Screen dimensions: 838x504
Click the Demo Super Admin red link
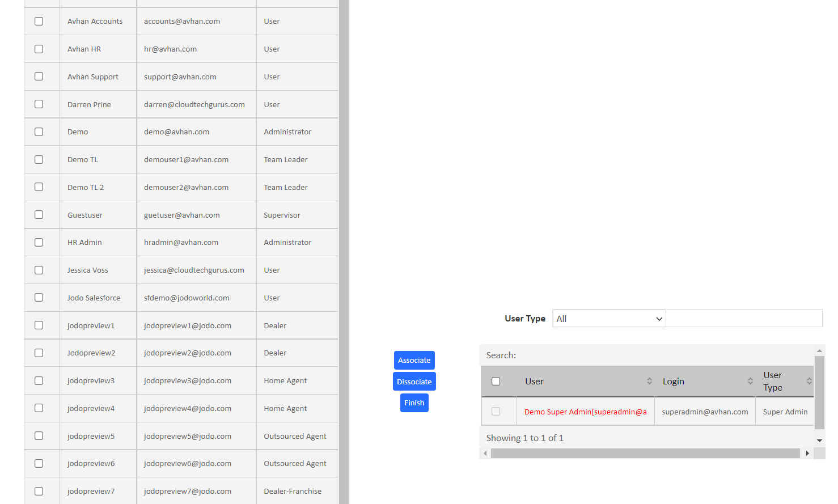pyautogui.click(x=586, y=411)
